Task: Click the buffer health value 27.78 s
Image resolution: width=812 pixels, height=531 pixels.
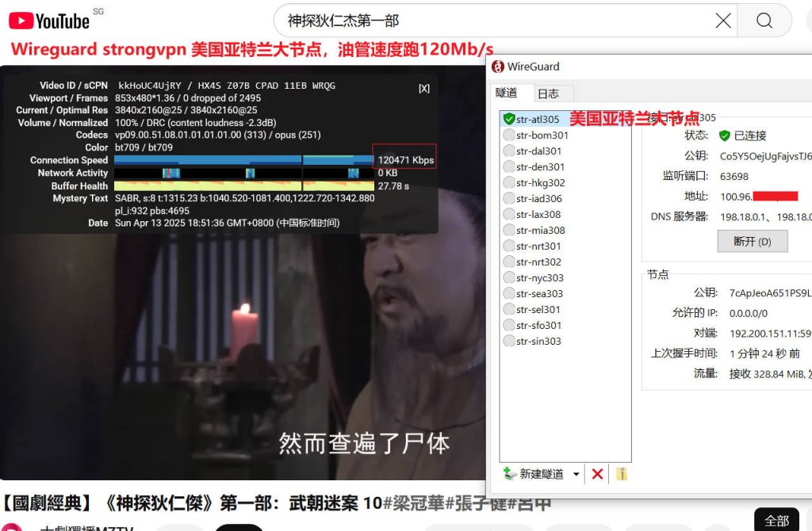Action: 393,185
